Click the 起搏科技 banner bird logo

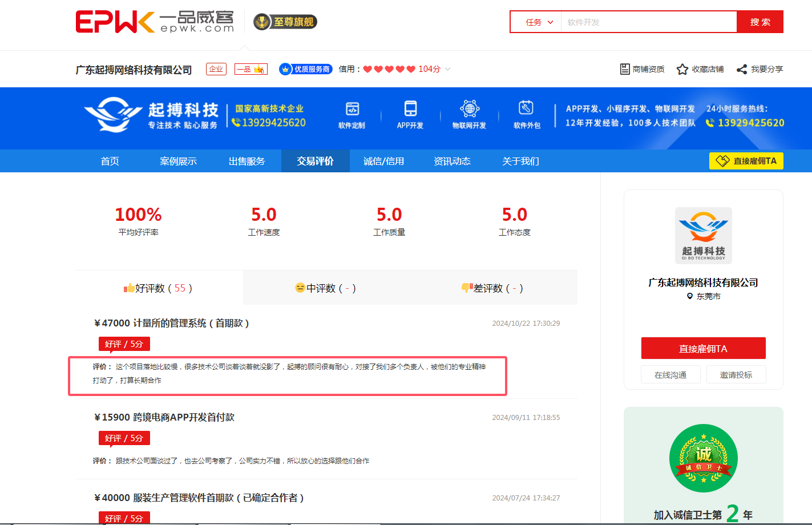coord(112,115)
